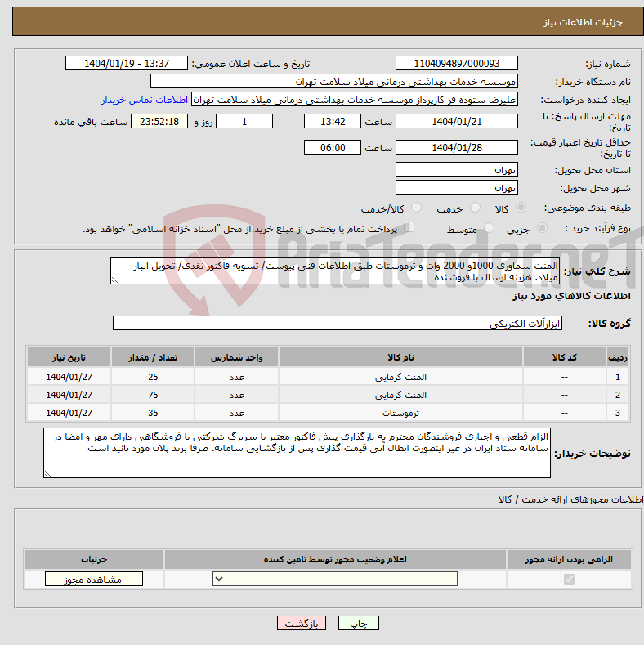Click the request creator field علیرضا ستوده فر
This screenshot has height=645, width=644.
click(355, 100)
